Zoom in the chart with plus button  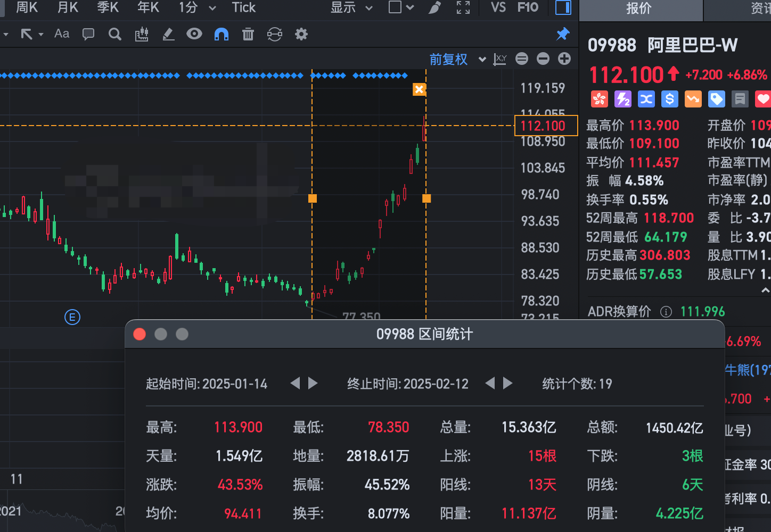pos(564,59)
